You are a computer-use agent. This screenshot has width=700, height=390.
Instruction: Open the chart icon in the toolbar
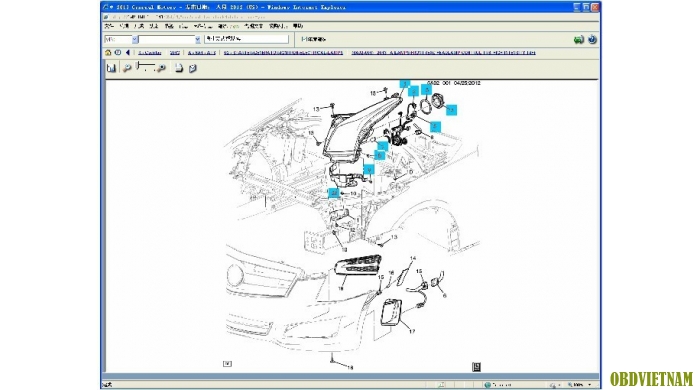(x=111, y=68)
